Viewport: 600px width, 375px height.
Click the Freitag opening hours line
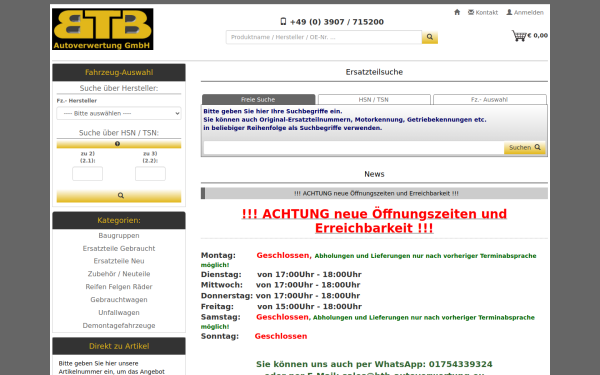(x=281, y=307)
